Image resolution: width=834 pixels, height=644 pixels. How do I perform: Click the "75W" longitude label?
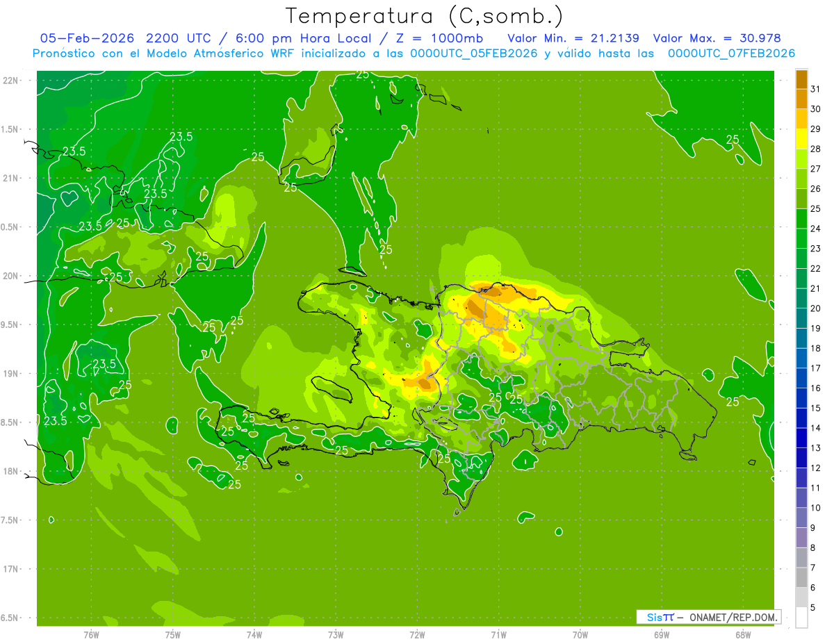pos(173,635)
